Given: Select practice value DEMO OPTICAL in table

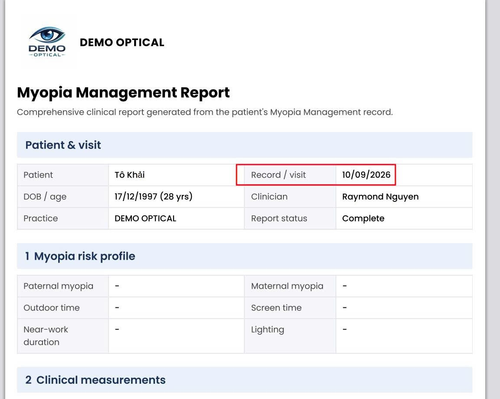Looking at the screenshot, I should click(x=145, y=218).
